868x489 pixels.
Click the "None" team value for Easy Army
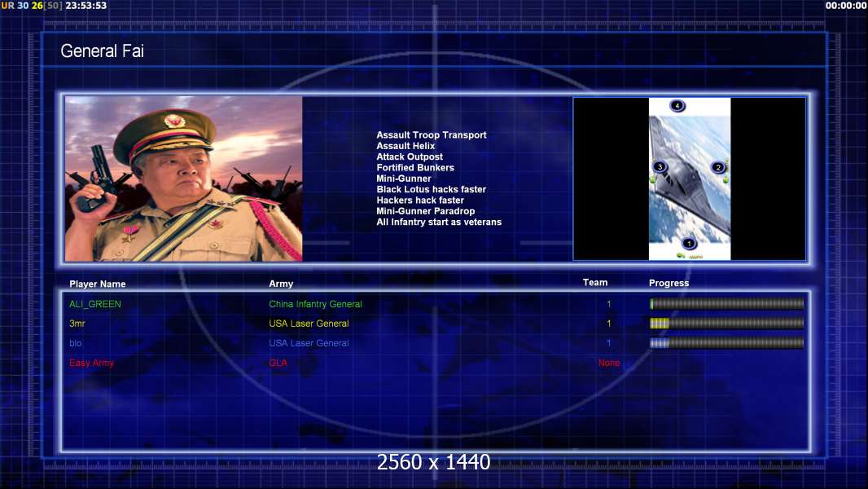coord(609,363)
